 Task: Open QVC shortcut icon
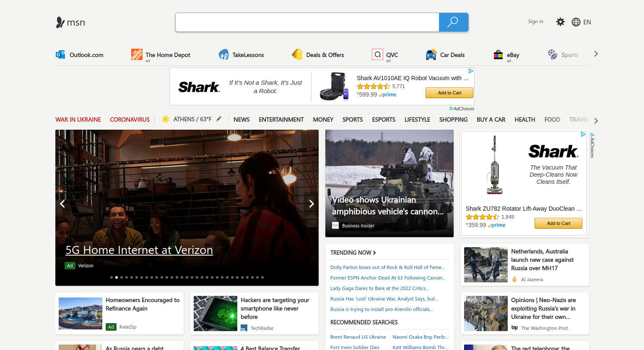377,55
